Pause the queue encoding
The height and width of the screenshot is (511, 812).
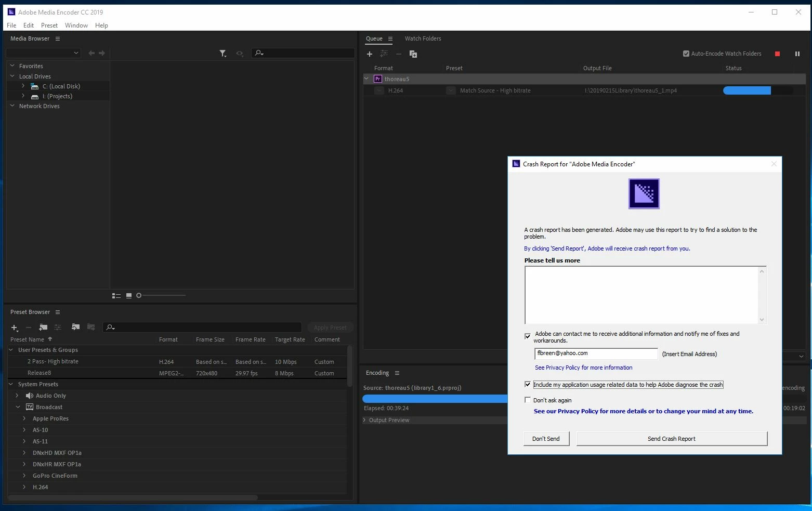pyautogui.click(x=797, y=54)
